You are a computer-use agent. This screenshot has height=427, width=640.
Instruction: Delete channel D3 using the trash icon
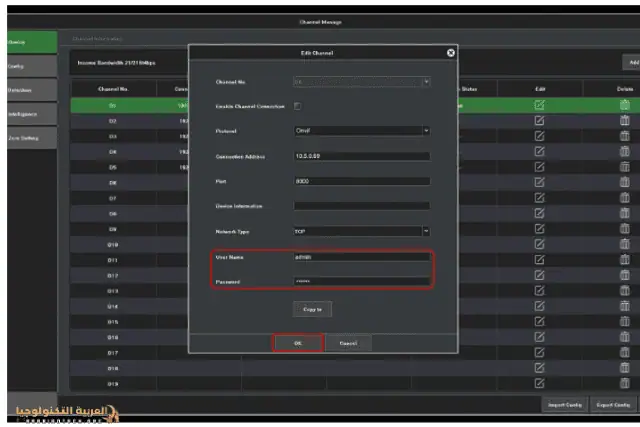click(624, 136)
